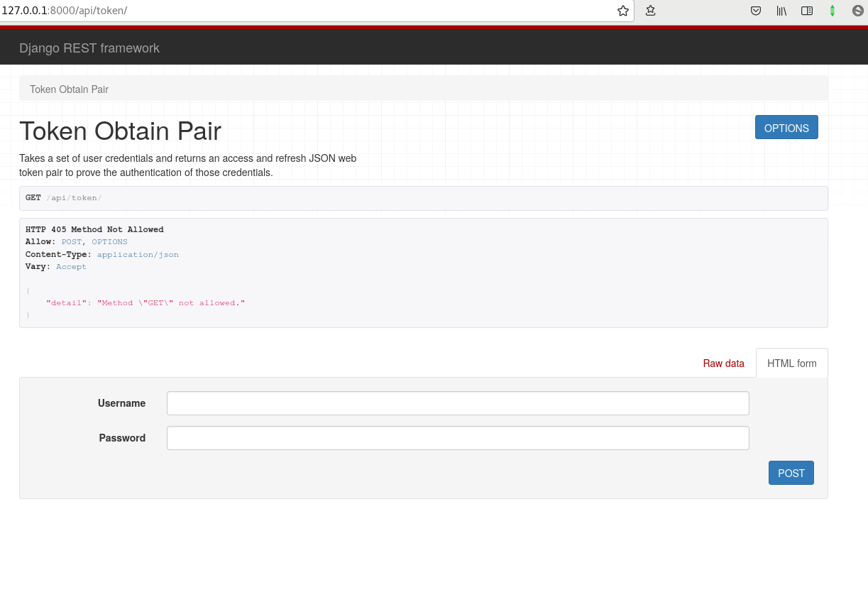Click into the Password field
This screenshot has width=868, height=602.
click(x=458, y=438)
